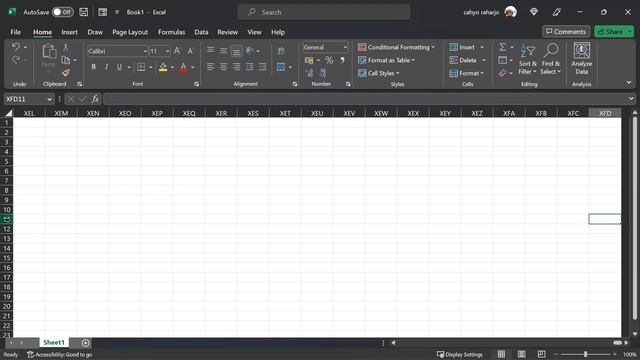Image resolution: width=640 pixels, height=360 pixels.
Task: Toggle Italic formatting
Action: [x=106, y=67]
